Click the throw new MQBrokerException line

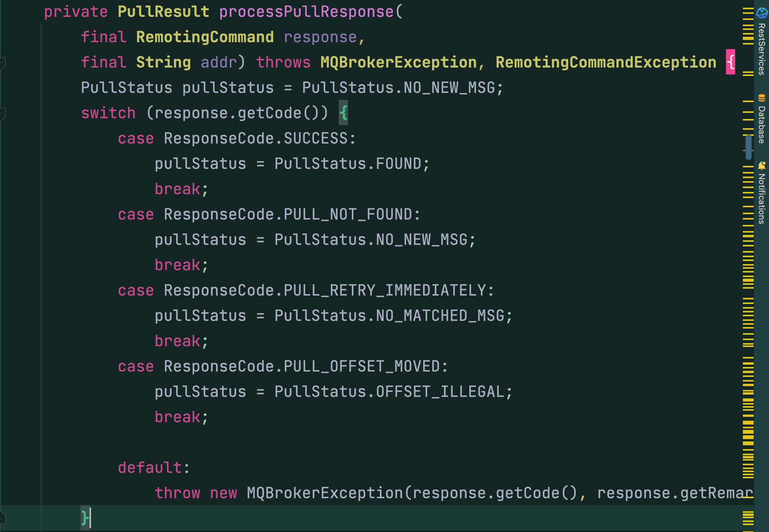click(x=346, y=492)
